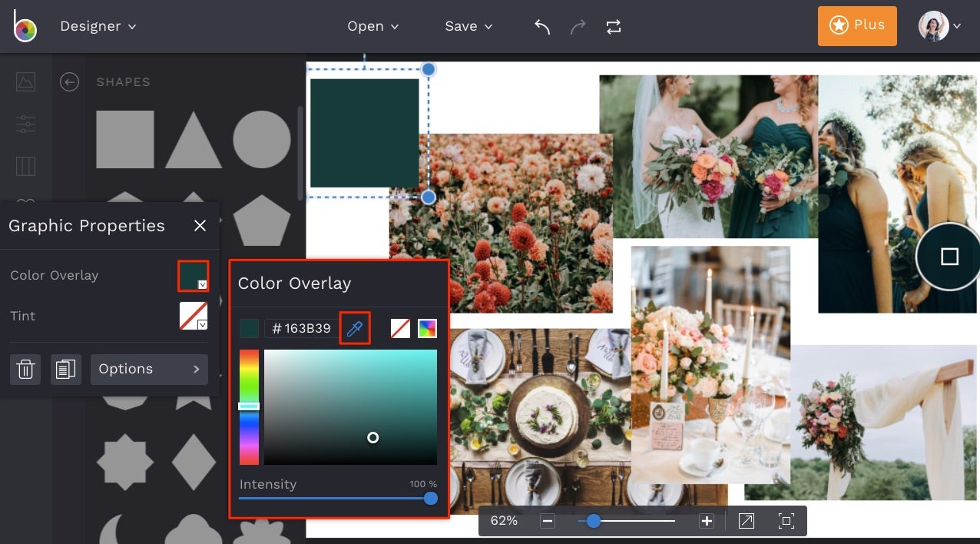
Task: Open the Color Overlay swatch dropdown arrow
Action: coord(204,283)
